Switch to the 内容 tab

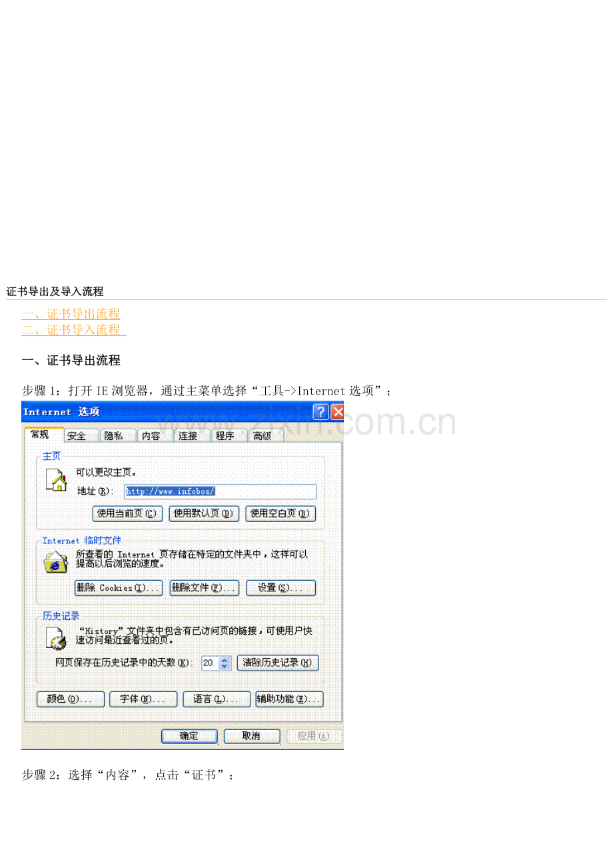[153, 435]
